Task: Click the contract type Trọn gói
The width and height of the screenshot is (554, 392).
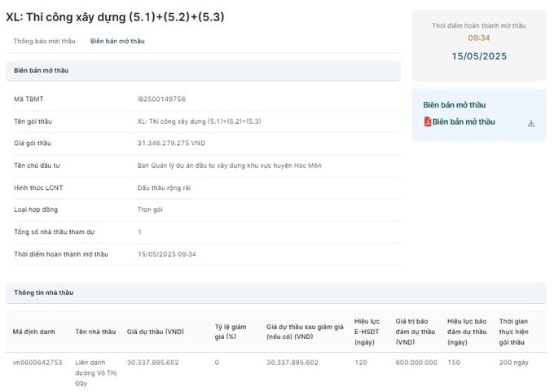Action: pyautogui.click(x=150, y=209)
